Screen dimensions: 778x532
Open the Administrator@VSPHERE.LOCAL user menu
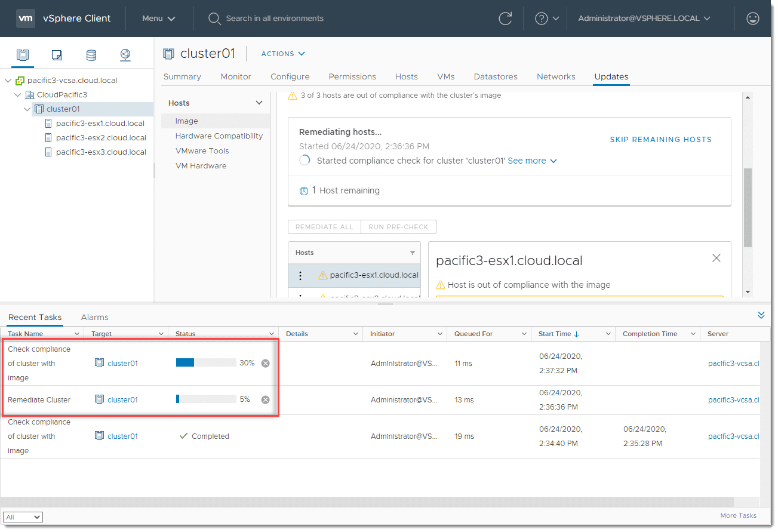coord(644,19)
